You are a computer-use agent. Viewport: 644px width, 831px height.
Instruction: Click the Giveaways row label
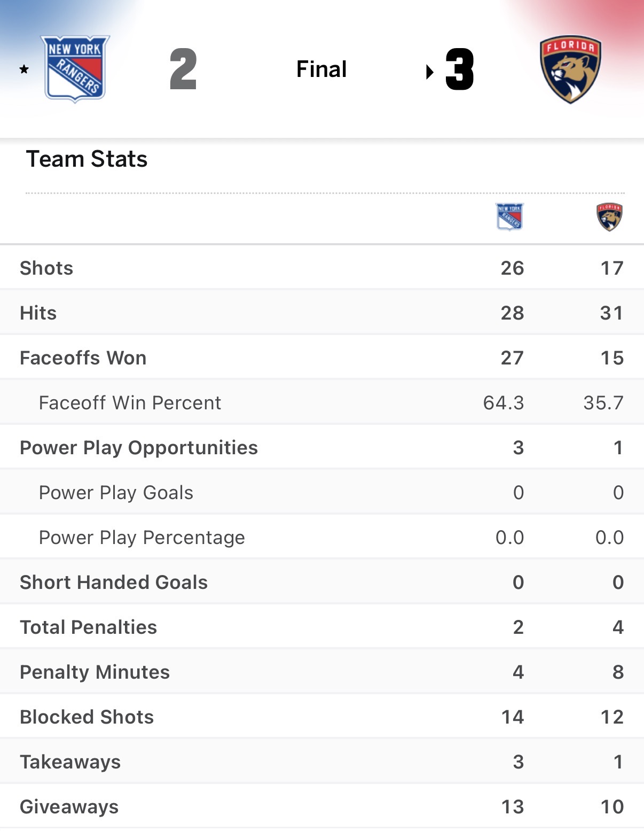pyautogui.click(x=69, y=807)
